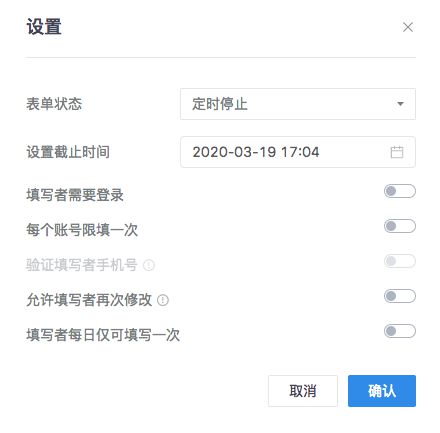Click the info icon beside 验证填写者手机号
440x433 pixels.
pyautogui.click(x=149, y=265)
